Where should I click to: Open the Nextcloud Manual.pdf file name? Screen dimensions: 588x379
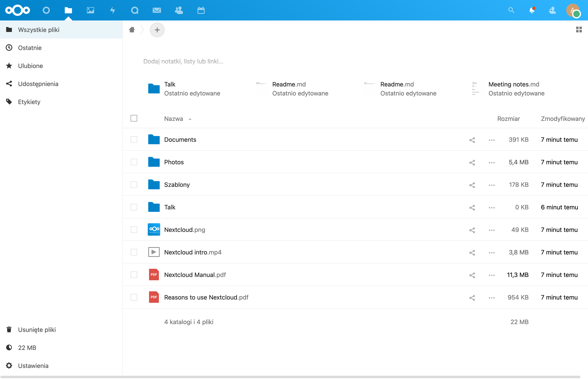195,275
